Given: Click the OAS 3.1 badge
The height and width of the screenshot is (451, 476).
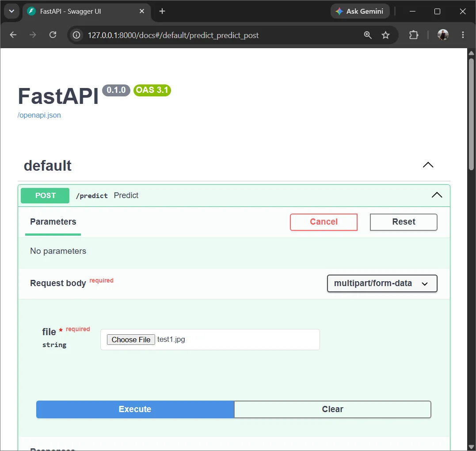Looking at the screenshot, I should (152, 90).
